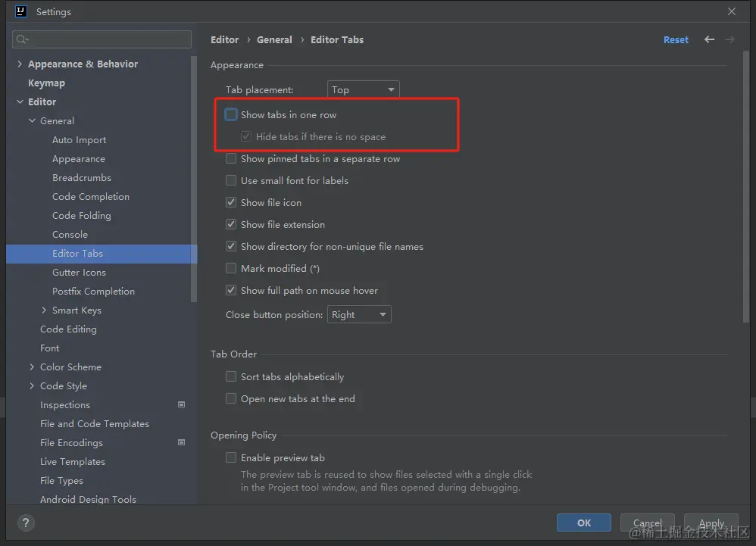
Task: Enable Mark modified (*) checkbox
Action: click(231, 268)
